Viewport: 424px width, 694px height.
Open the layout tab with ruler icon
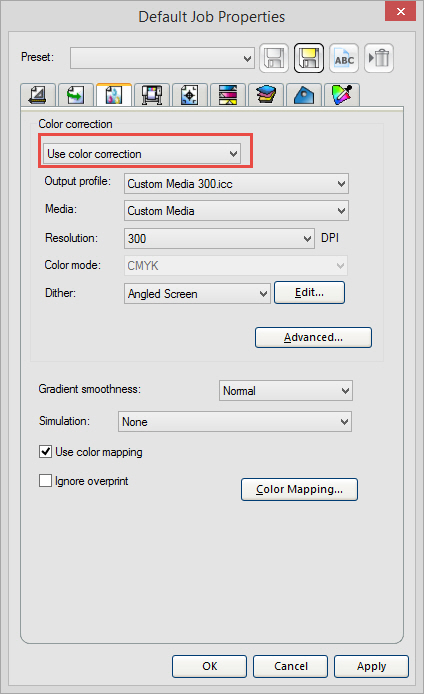tap(38, 95)
